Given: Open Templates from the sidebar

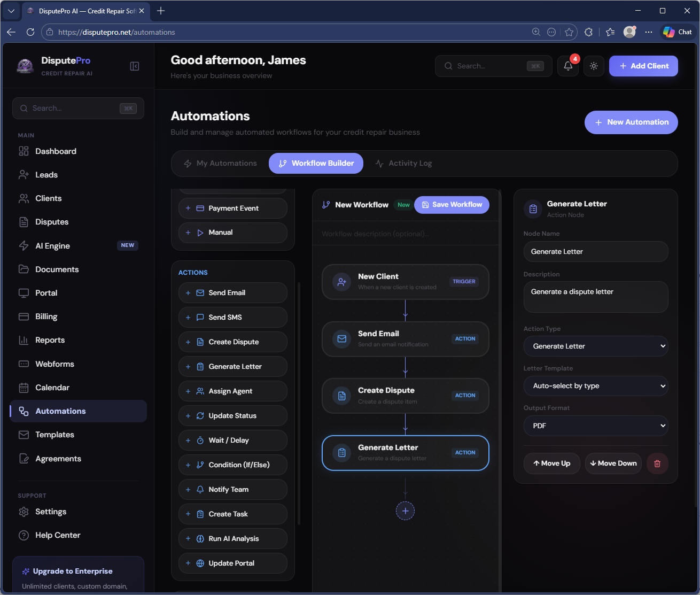Looking at the screenshot, I should coord(54,435).
